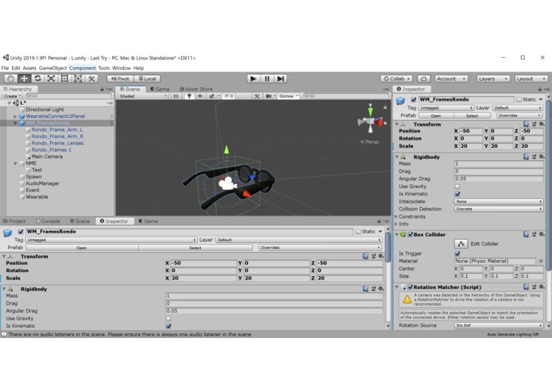The image size is (552, 392).
Task: Toggle the 2D scene view mode
Action: [176, 96]
